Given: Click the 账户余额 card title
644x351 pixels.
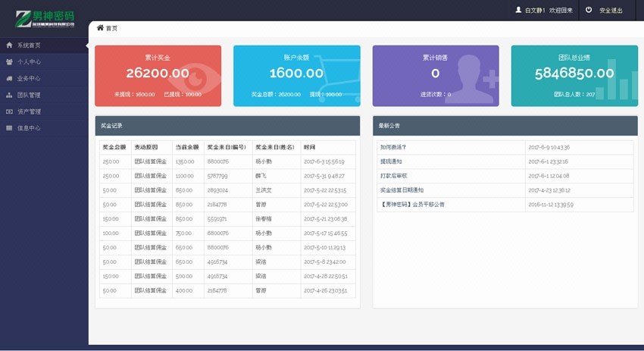Looking at the screenshot, I should (x=296, y=58).
